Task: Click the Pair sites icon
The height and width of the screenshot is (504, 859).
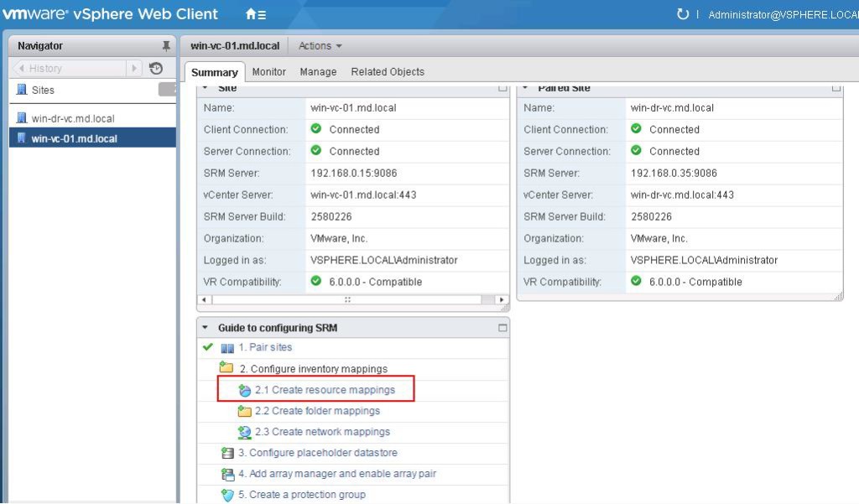Action: coord(227,348)
